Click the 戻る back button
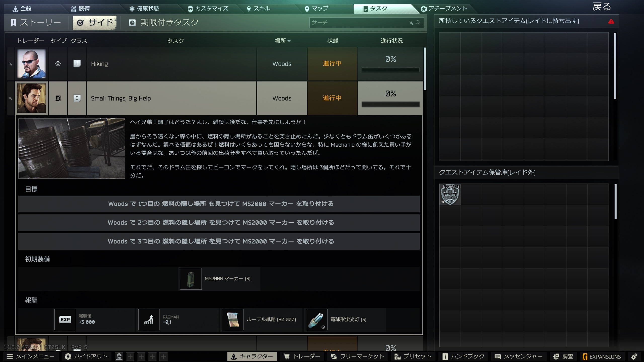 click(601, 7)
